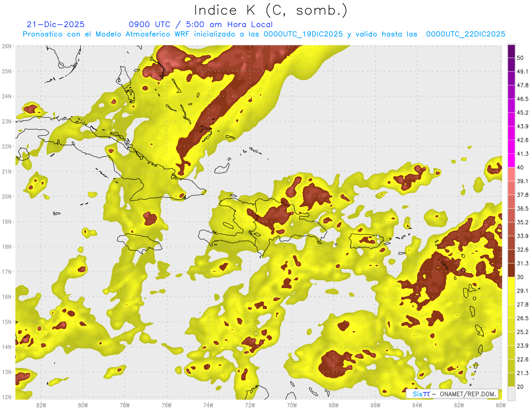Click the colorbar label '32.6'
Screen dimensions: 532x411
(x=523, y=250)
